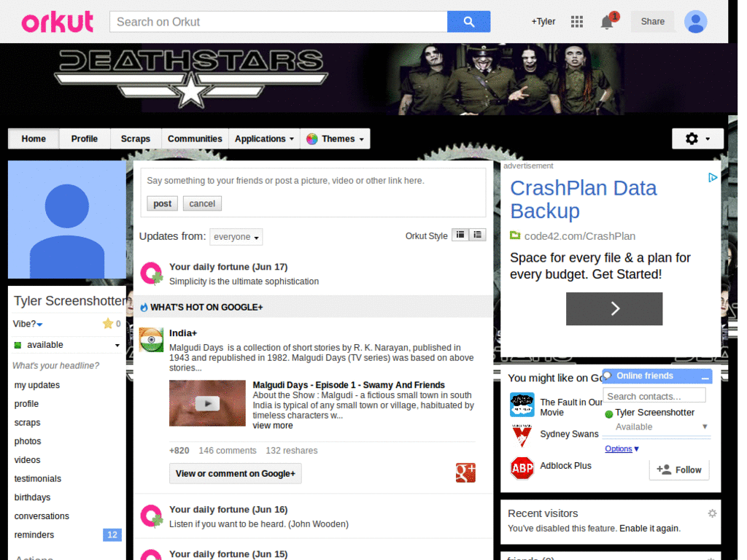Click the cancel button
Viewport: 747px width, 560px height.
(x=202, y=204)
